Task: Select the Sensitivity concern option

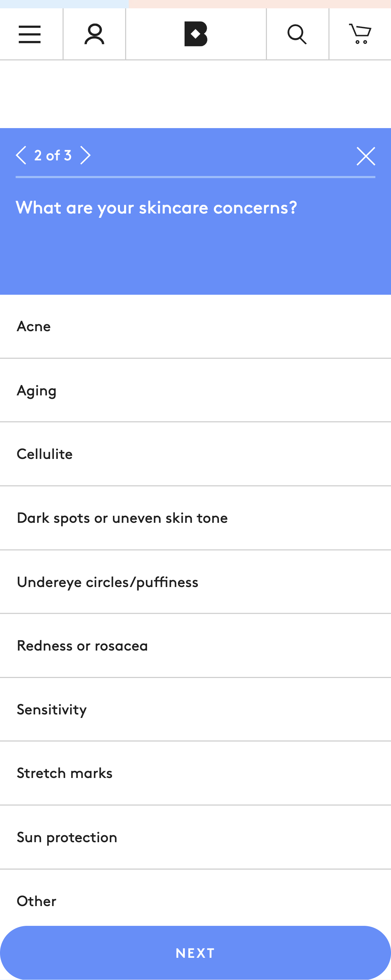Action: coord(195,709)
